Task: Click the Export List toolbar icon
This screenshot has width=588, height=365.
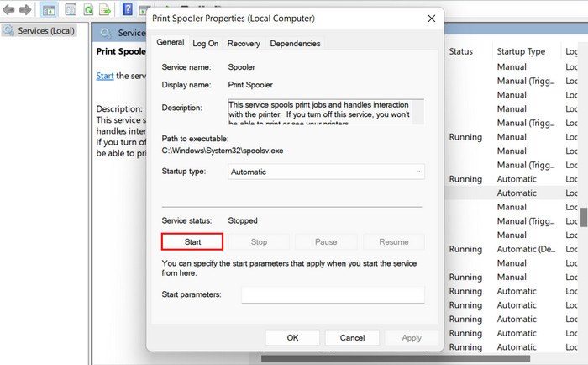Action: click(105, 10)
